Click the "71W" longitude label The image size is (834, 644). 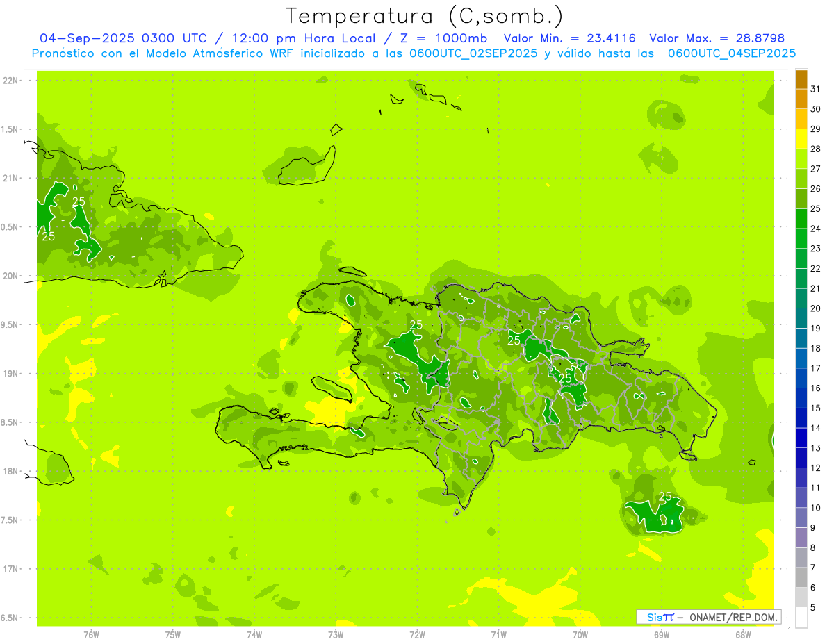tap(498, 635)
